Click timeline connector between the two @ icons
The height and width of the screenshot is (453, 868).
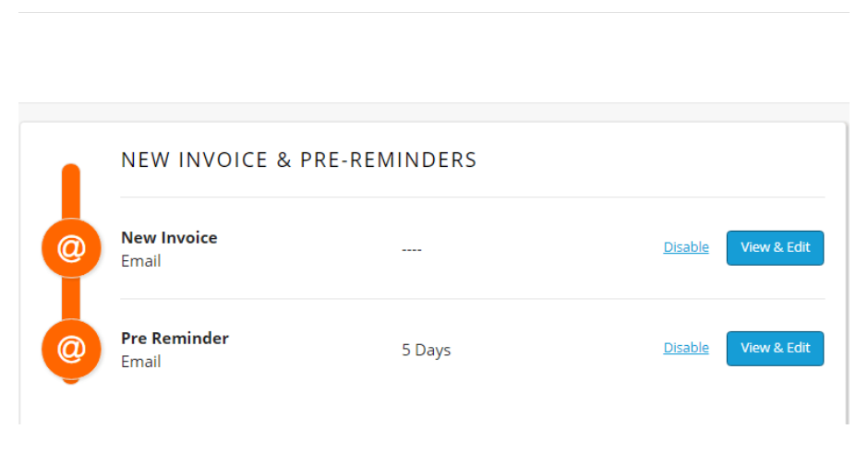[71, 298]
